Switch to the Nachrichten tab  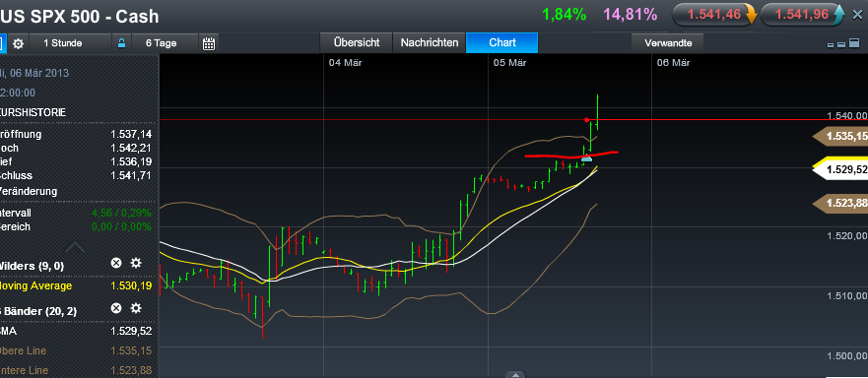[430, 42]
